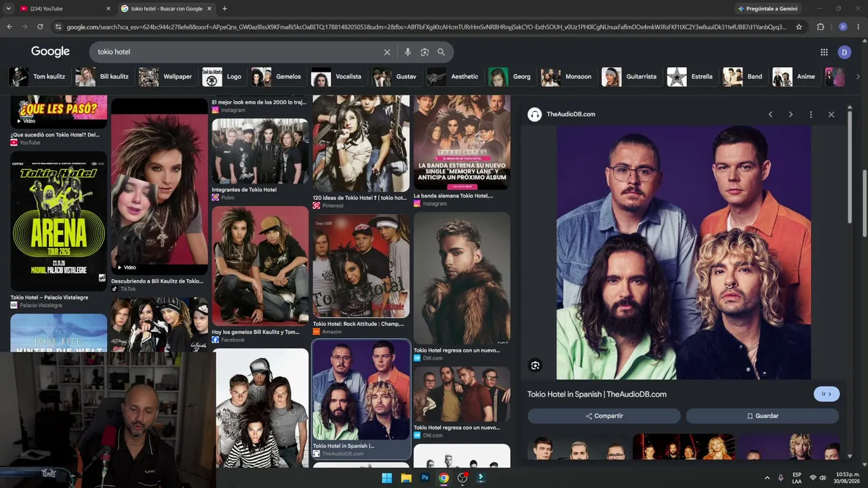This screenshot has width=868, height=488.
Task: Show more filter chips with right arrow
Action: (858, 77)
